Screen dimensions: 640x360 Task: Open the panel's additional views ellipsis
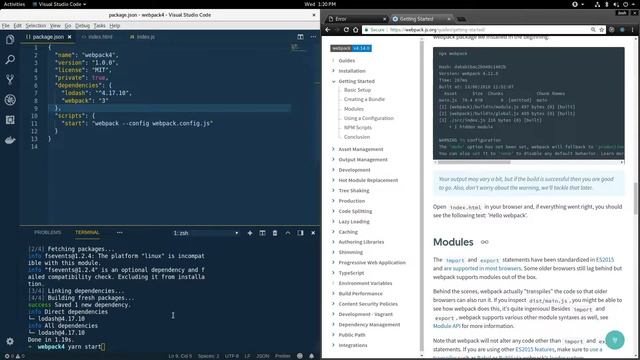[x=119, y=233]
